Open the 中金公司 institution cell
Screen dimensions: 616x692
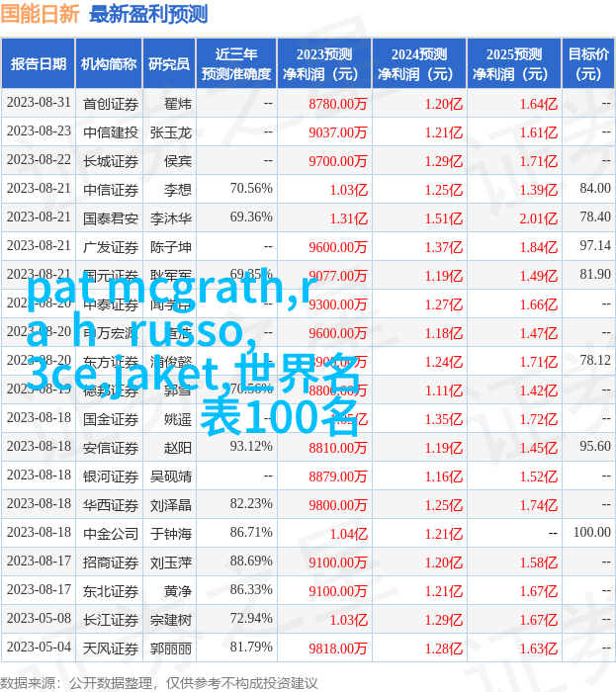click(x=110, y=533)
